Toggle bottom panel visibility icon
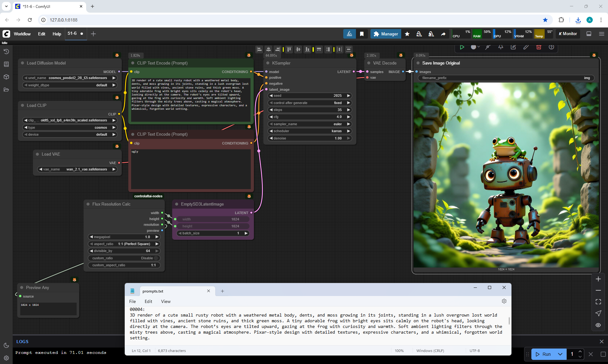This screenshot has width=608, height=364. pyautogui.click(x=589, y=34)
